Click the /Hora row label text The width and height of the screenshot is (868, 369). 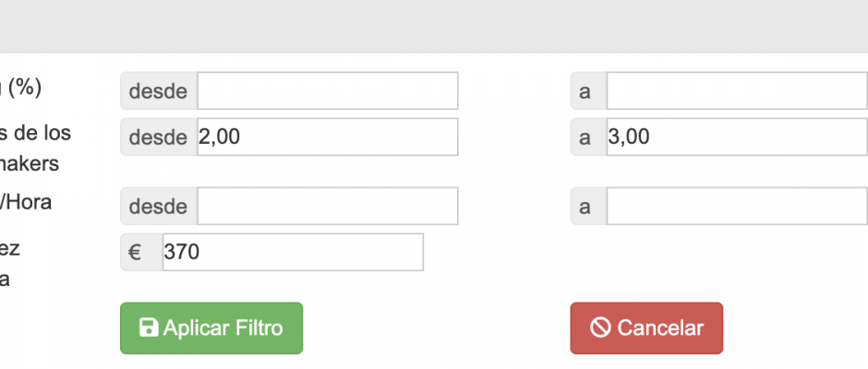tap(26, 202)
